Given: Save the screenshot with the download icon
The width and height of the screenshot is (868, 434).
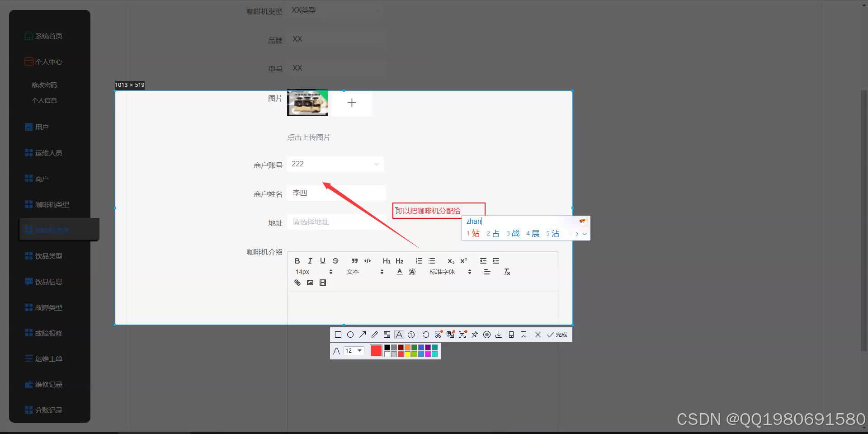Looking at the screenshot, I should point(499,334).
